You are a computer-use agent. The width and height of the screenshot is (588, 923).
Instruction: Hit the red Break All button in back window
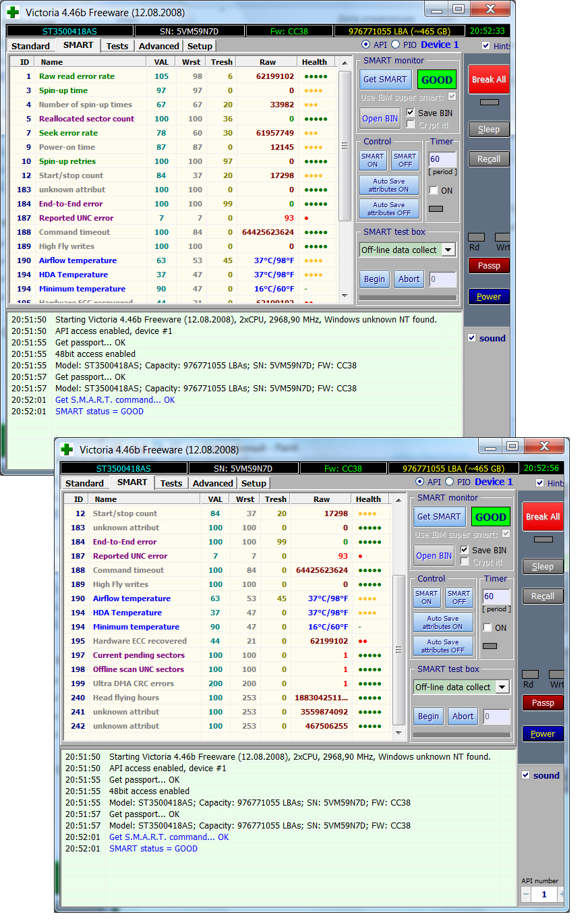click(x=488, y=79)
